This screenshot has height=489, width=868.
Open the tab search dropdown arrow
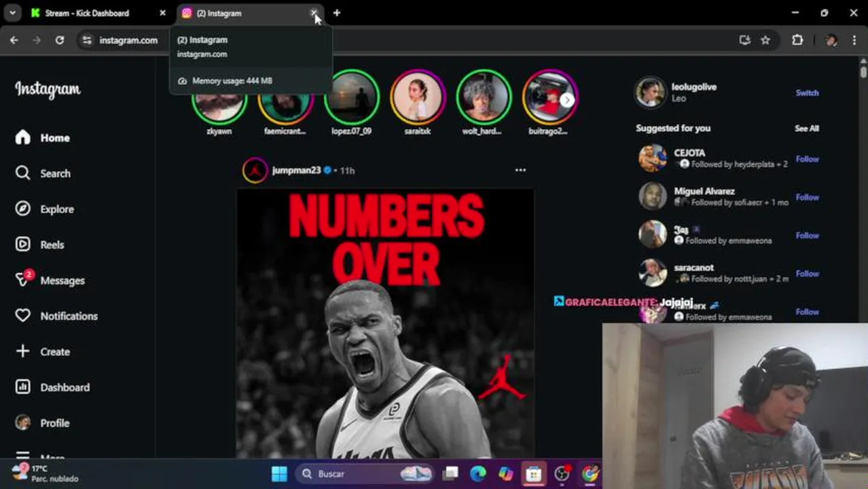click(x=12, y=13)
